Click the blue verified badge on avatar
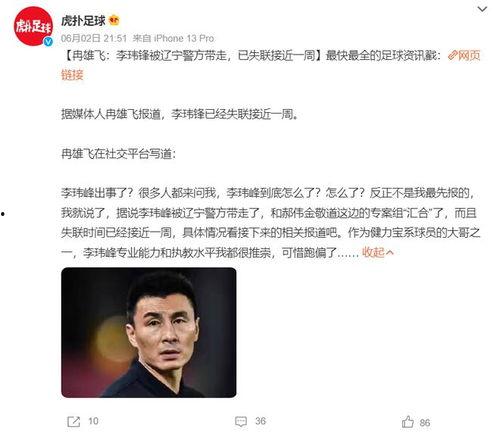 point(48,42)
